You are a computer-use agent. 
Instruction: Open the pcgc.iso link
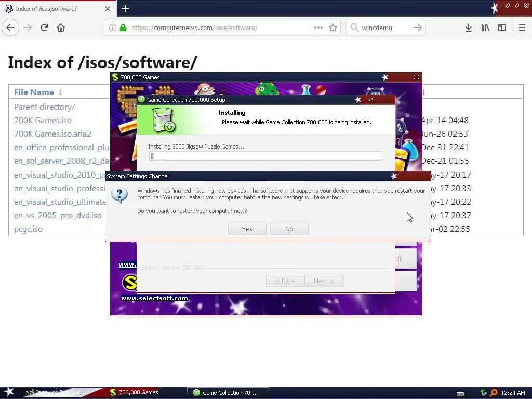(28, 229)
